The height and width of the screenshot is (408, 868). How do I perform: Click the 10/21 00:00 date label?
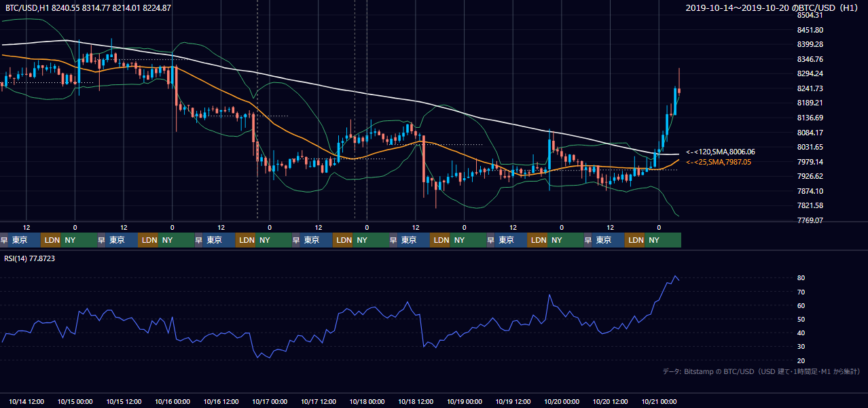[x=659, y=401]
